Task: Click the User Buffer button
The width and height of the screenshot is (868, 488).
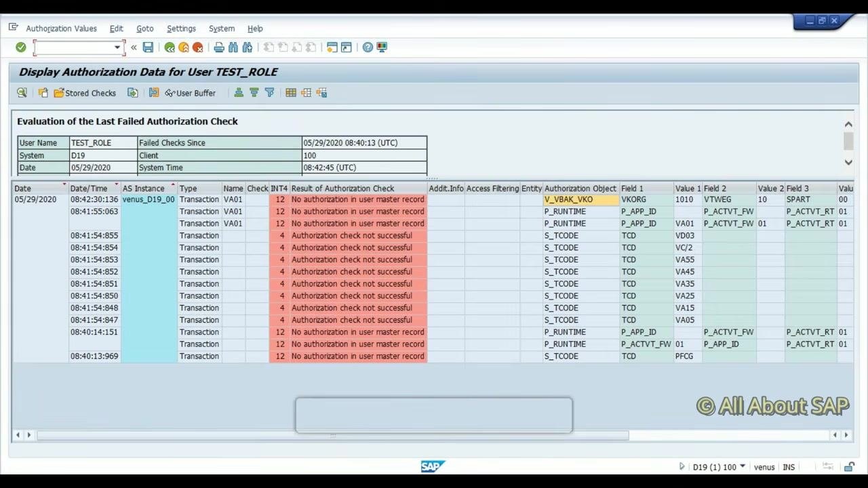Action: click(190, 93)
